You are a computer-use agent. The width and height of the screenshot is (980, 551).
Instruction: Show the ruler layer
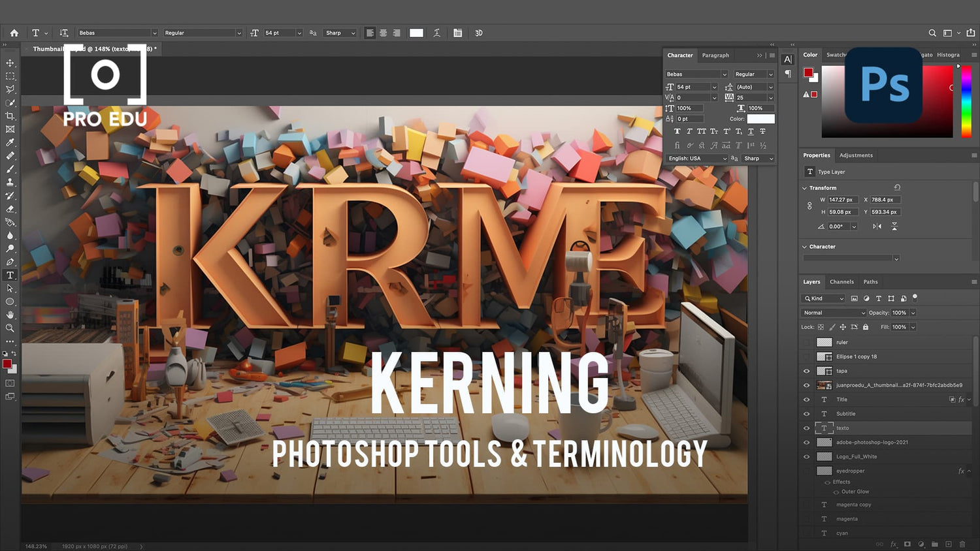pos(806,341)
